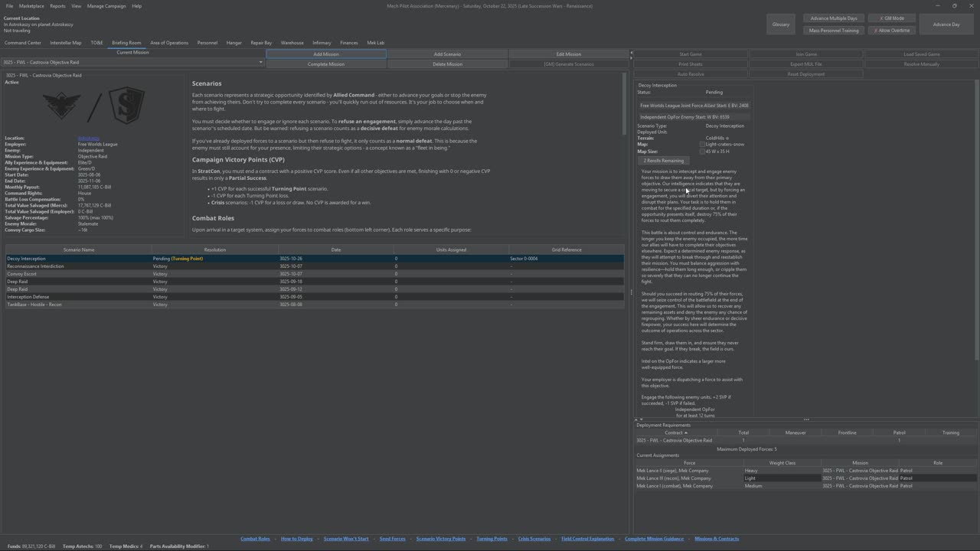This screenshot has height=551, width=980.
Task: Toggle the X Allow Overtime button
Action: pos(892,31)
